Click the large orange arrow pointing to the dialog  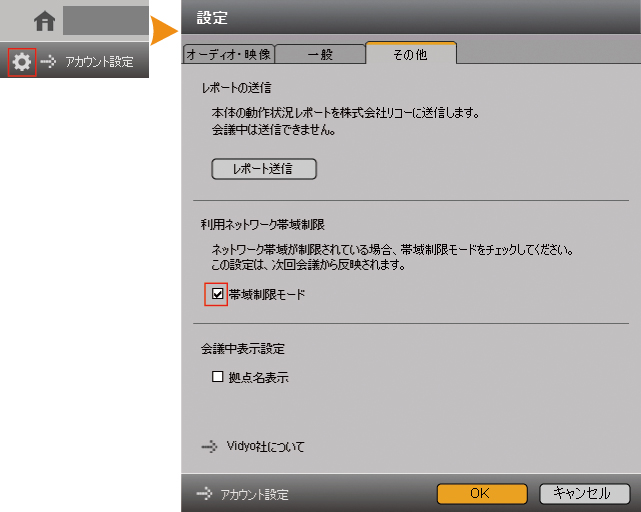[164, 30]
